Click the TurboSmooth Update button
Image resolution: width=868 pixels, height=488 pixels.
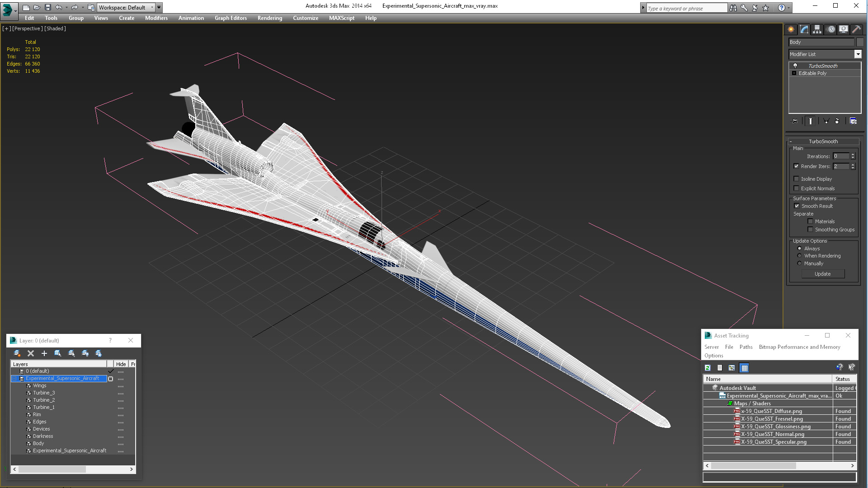click(x=823, y=274)
